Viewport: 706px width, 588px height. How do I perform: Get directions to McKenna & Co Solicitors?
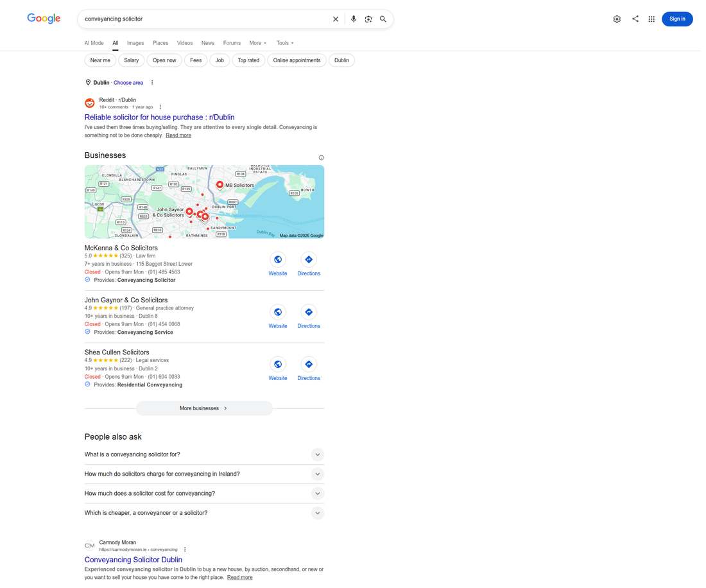(x=309, y=259)
